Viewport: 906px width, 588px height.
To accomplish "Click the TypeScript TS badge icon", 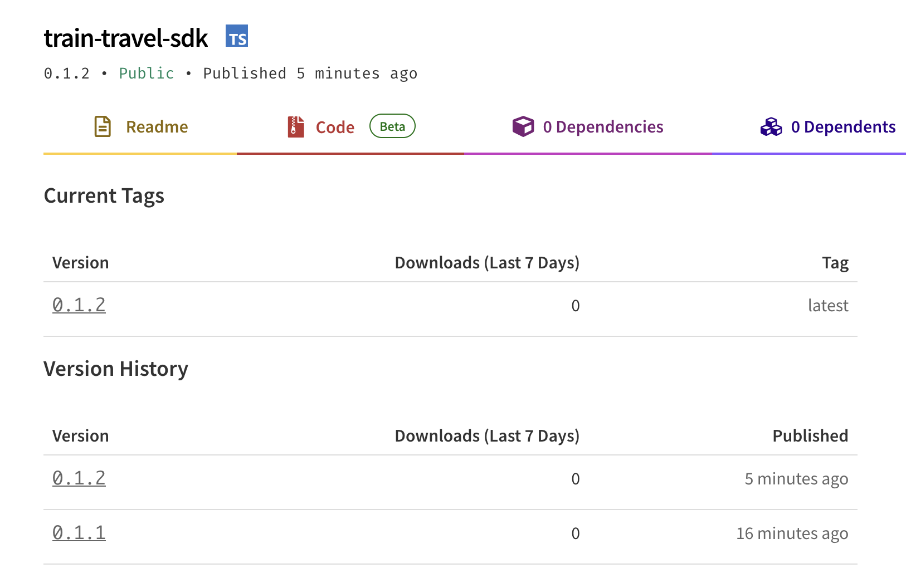I will pos(237,36).
